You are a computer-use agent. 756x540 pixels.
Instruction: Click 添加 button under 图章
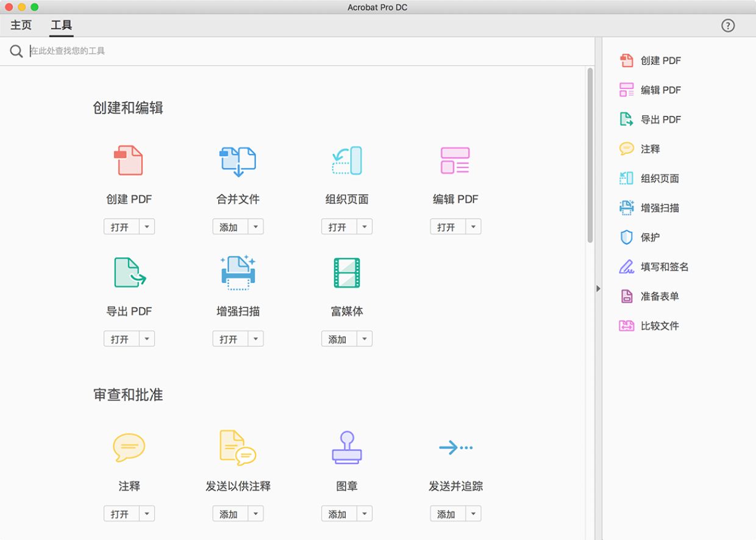pos(339,514)
